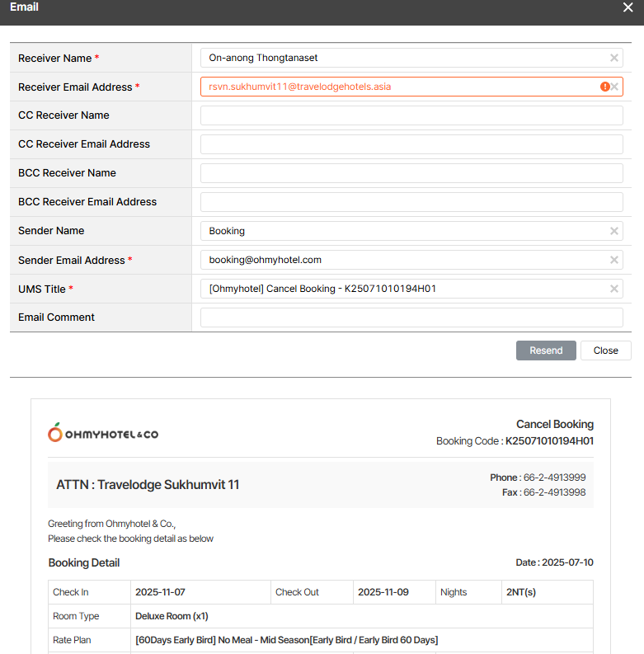
Task: Click the Deluxe Room (x1) room type
Action: click(172, 616)
